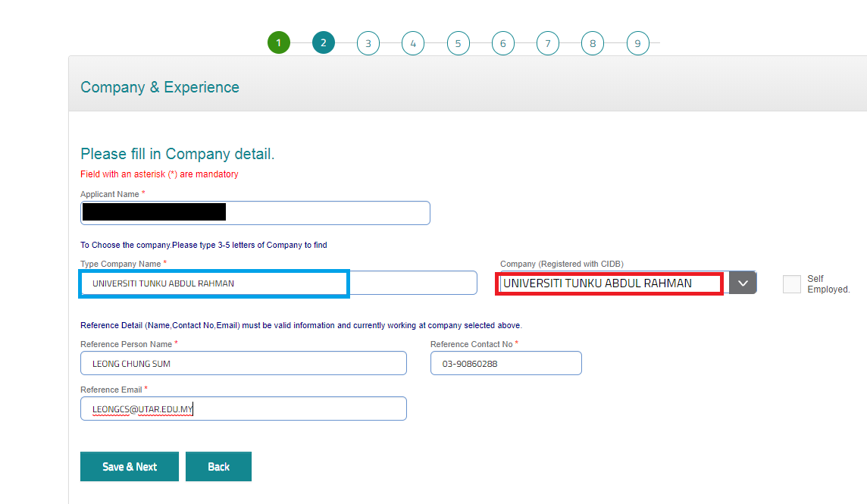This screenshot has height=504, width=867.
Task: Select wizard step 9 circle
Action: pos(638,43)
